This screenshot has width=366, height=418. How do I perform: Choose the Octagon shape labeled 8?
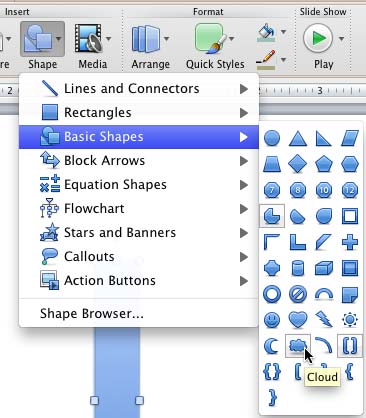tap(298, 190)
